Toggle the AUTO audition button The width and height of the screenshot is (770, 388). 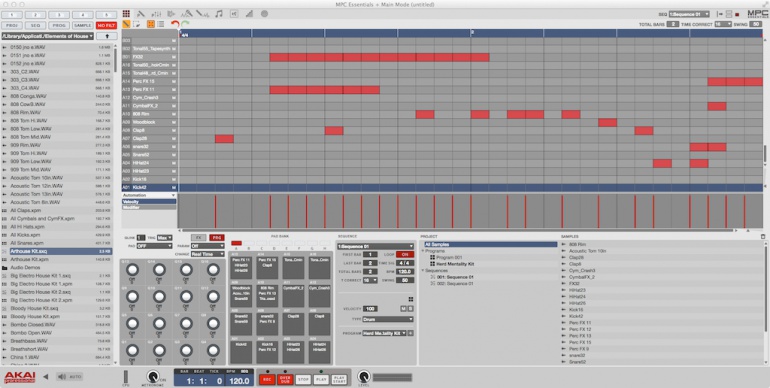[76, 377]
